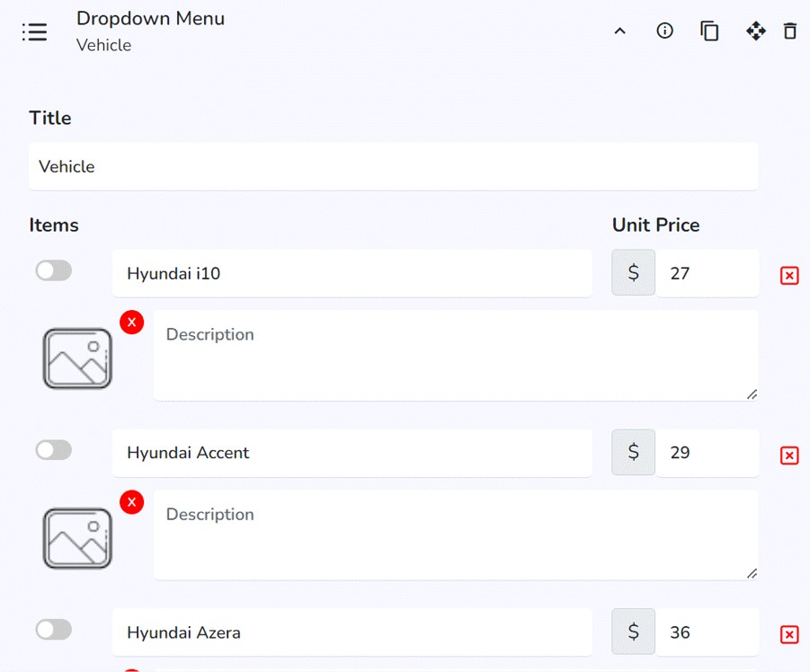Edit the Hyundai i10 item name field

pyautogui.click(x=352, y=273)
